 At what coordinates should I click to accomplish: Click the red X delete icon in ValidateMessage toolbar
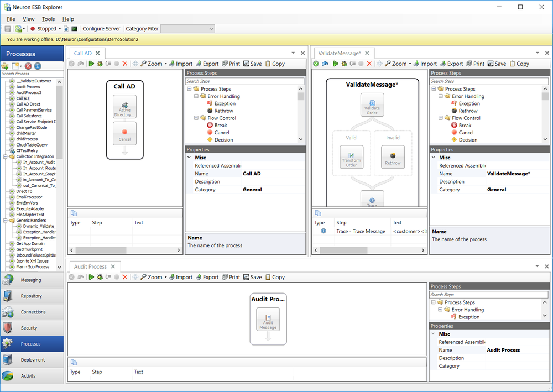pos(369,64)
